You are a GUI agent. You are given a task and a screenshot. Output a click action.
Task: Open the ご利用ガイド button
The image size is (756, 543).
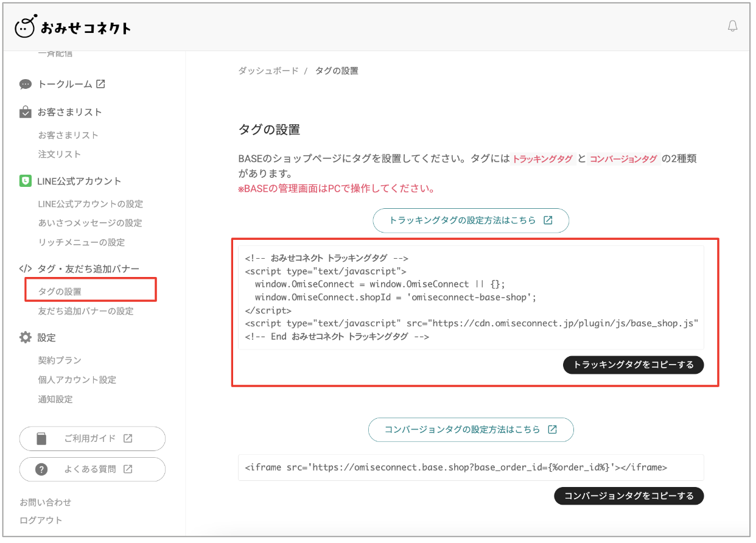click(x=93, y=438)
